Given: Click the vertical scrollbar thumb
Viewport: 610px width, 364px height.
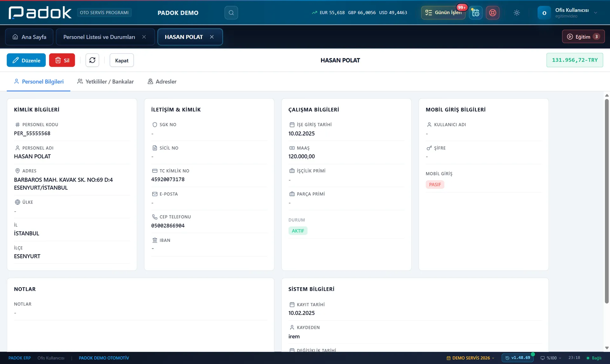Looking at the screenshot, I should (607, 201).
